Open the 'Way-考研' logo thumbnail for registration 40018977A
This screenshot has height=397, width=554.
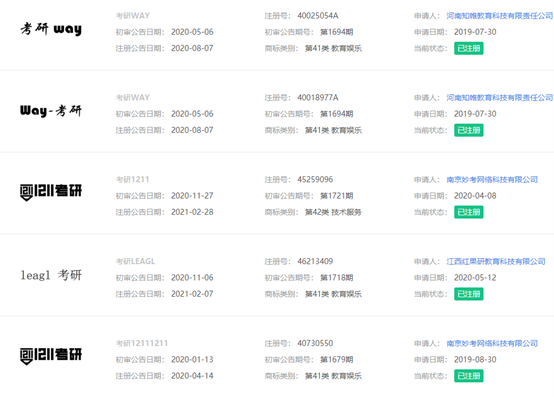(x=51, y=111)
